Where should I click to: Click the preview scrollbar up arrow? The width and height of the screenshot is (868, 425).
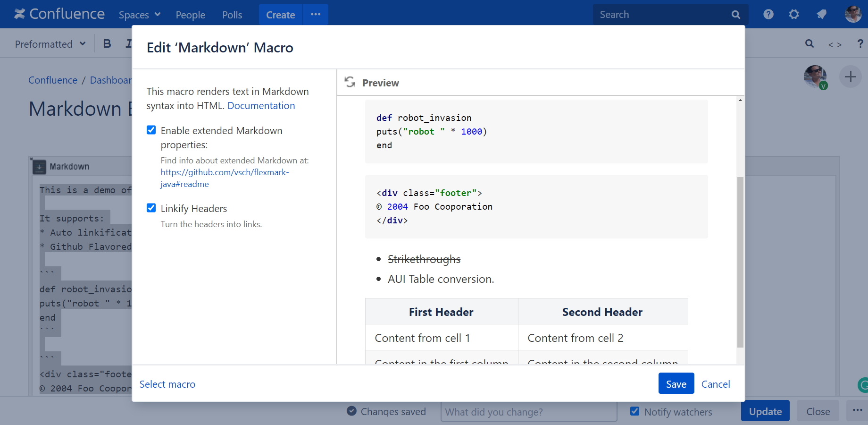[740, 100]
